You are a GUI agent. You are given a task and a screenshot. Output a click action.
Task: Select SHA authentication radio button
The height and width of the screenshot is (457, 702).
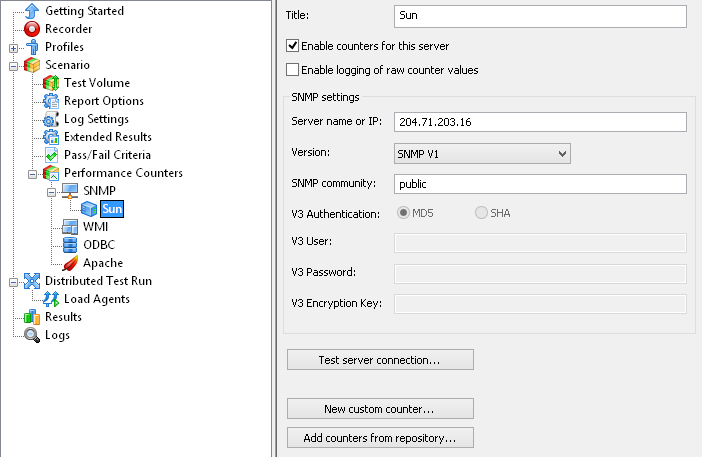pos(481,213)
